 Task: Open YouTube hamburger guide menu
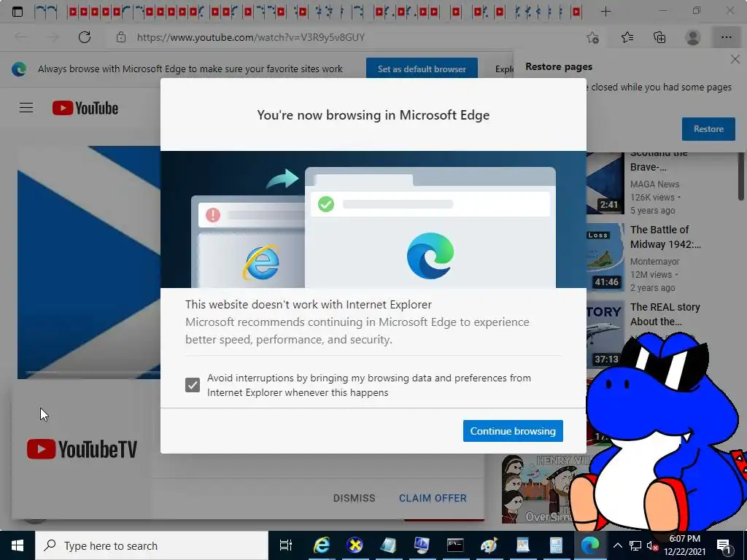(26, 108)
